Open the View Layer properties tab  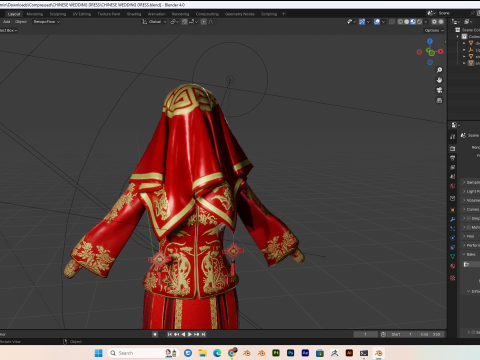point(452,167)
